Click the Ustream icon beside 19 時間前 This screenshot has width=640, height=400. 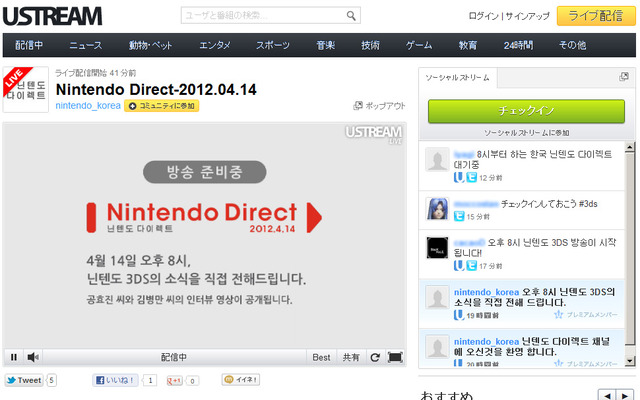pos(459,315)
